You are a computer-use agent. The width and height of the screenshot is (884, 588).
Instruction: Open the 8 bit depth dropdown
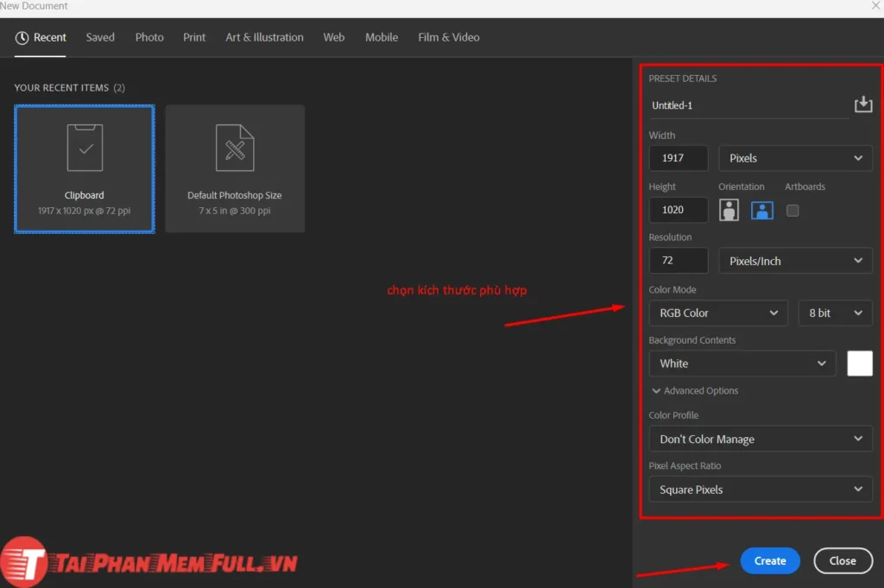point(834,313)
